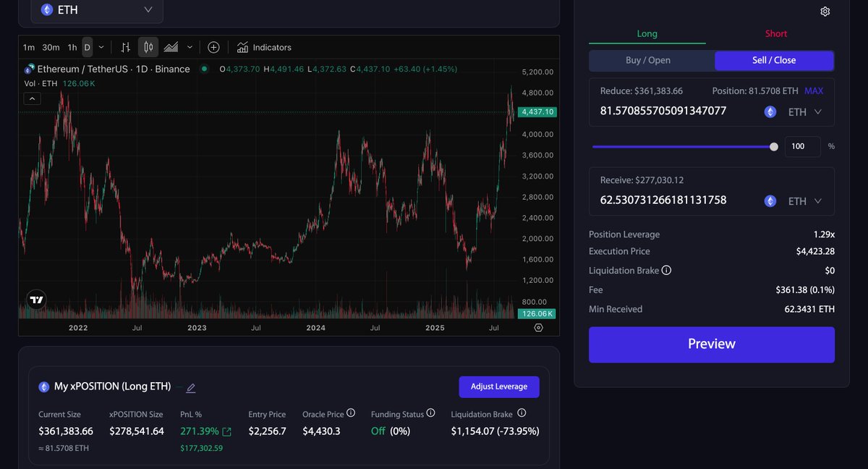Expand the time interval dropdown arrow
868x469 pixels.
(x=101, y=47)
